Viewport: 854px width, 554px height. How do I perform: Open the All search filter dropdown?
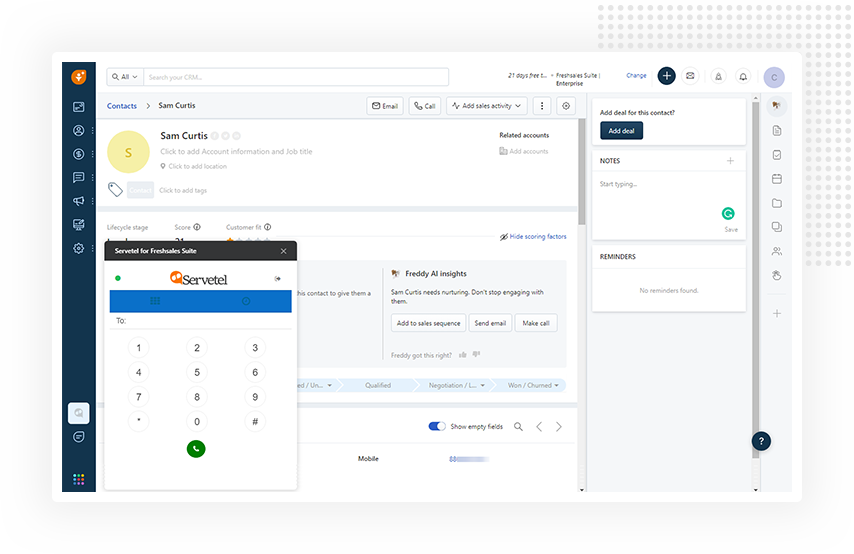(x=125, y=77)
